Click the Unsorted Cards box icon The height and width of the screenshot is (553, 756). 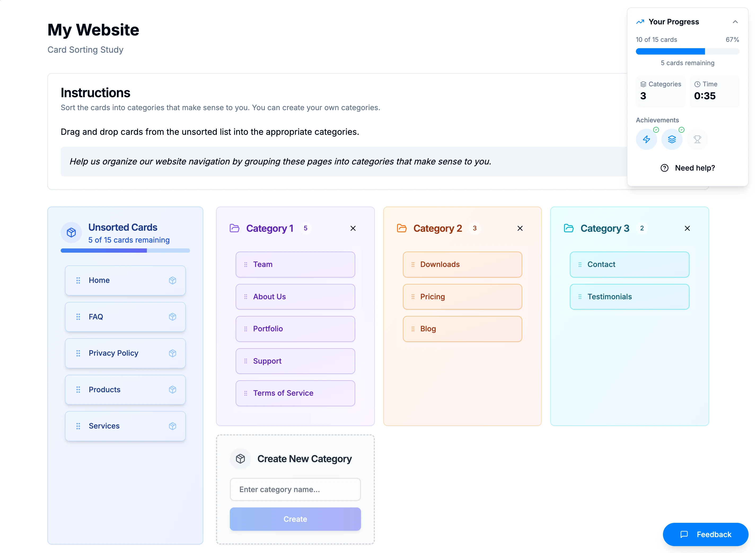(71, 232)
